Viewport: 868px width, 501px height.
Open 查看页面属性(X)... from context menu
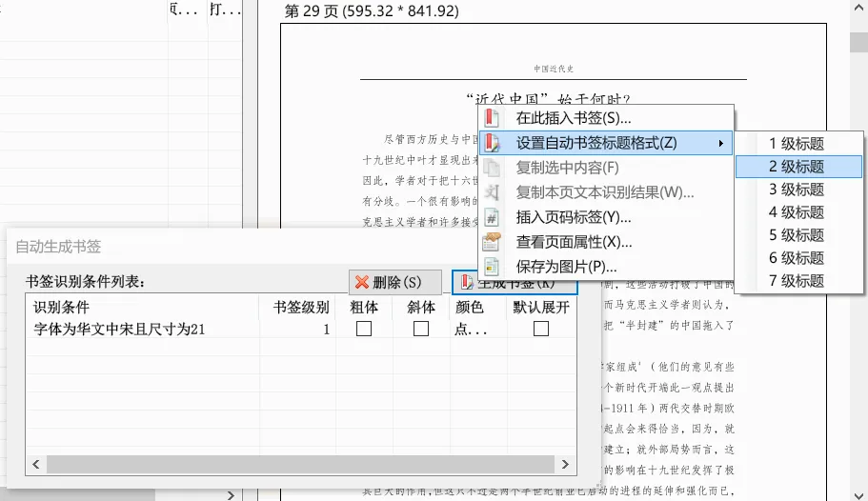point(606,242)
